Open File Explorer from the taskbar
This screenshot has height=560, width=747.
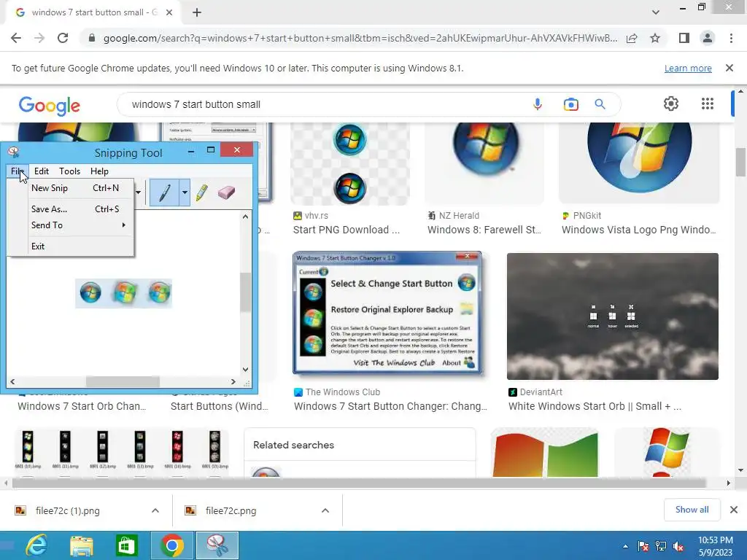click(82, 545)
